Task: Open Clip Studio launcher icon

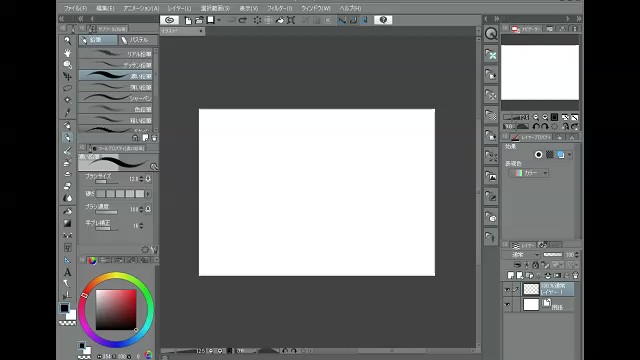Action: coord(169,20)
